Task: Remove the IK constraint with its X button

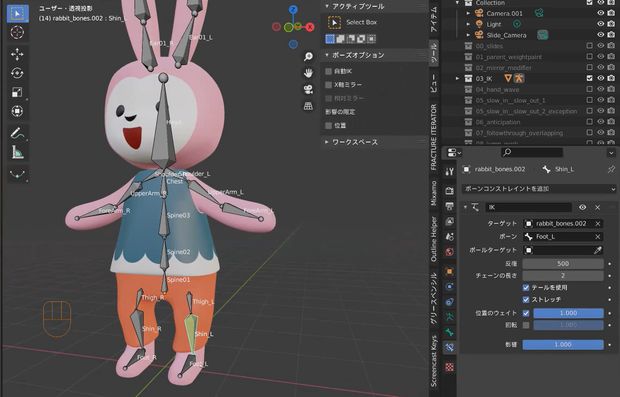Action: (x=598, y=207)
